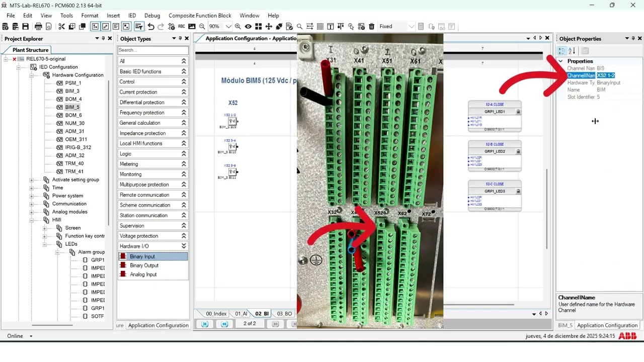Go to previous page navigation button

tap(224, 324)
